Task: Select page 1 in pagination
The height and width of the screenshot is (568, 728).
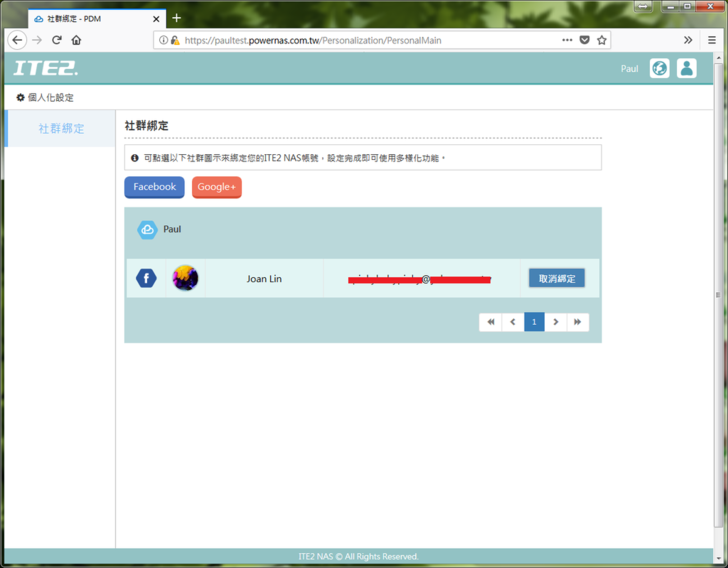Action: pos(534,322)
